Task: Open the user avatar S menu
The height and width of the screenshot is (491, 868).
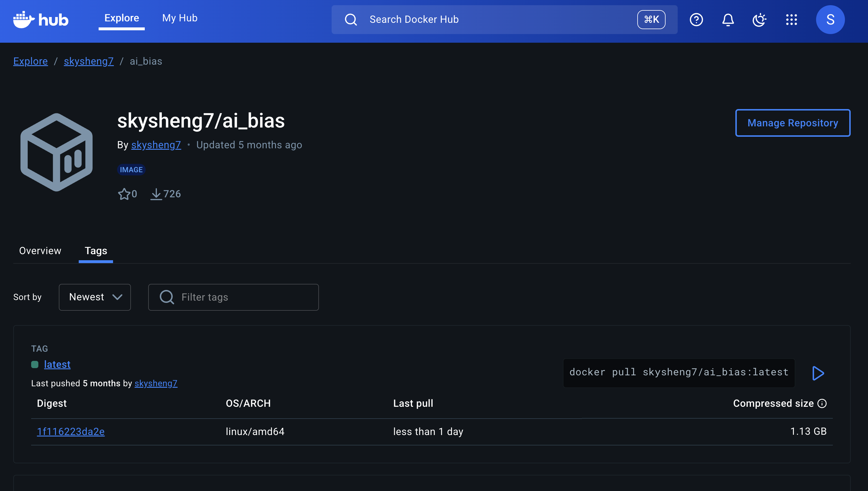Action: point(830,20)
